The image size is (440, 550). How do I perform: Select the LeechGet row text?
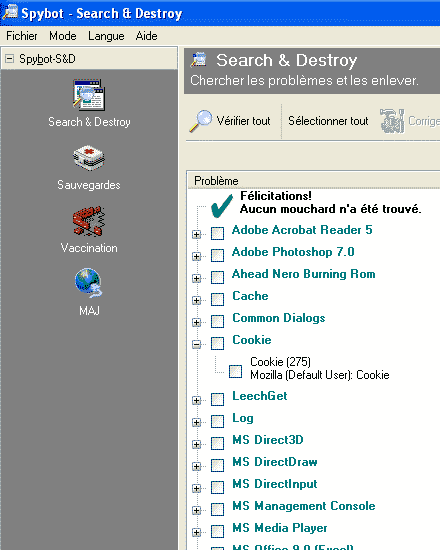click(x=260, y=396)
